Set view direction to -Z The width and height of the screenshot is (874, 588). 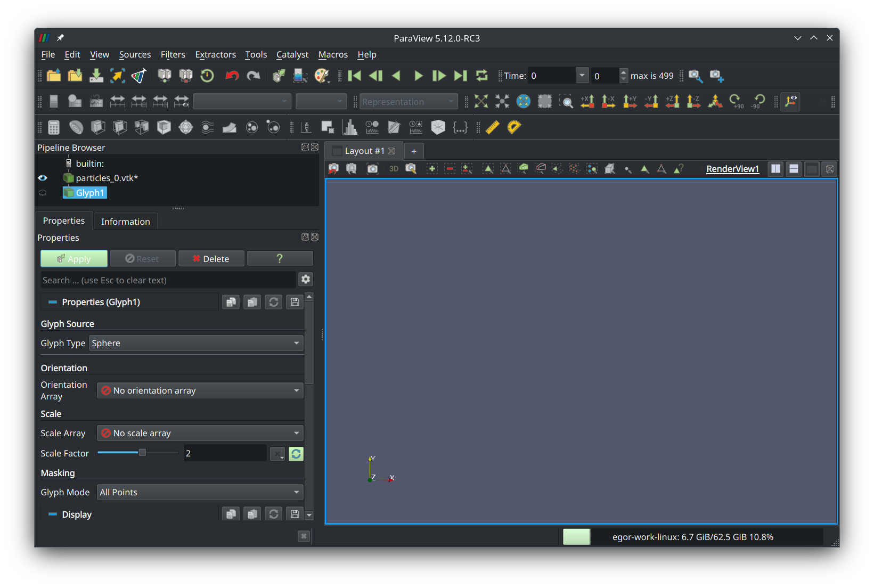pyautogui.click(x=693, y=101)
